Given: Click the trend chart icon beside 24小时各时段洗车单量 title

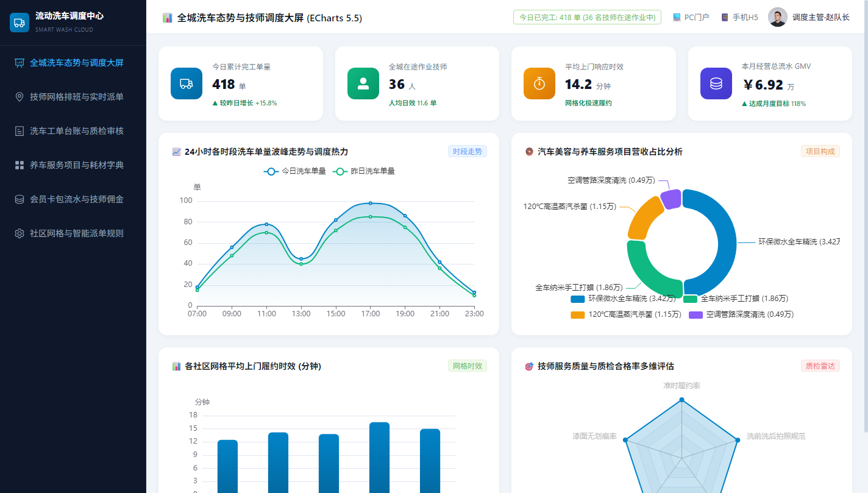Looking at the screenshot, I should pyautogui.click(x=177, y=152).
